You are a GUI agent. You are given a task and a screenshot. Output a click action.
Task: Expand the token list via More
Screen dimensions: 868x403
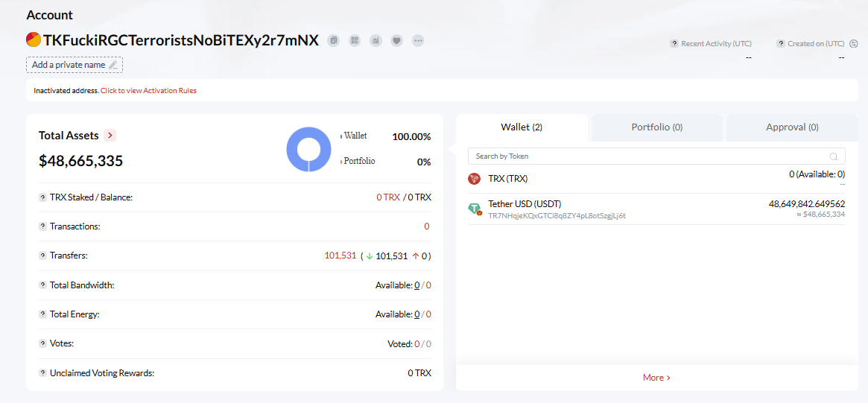[656, 378]
